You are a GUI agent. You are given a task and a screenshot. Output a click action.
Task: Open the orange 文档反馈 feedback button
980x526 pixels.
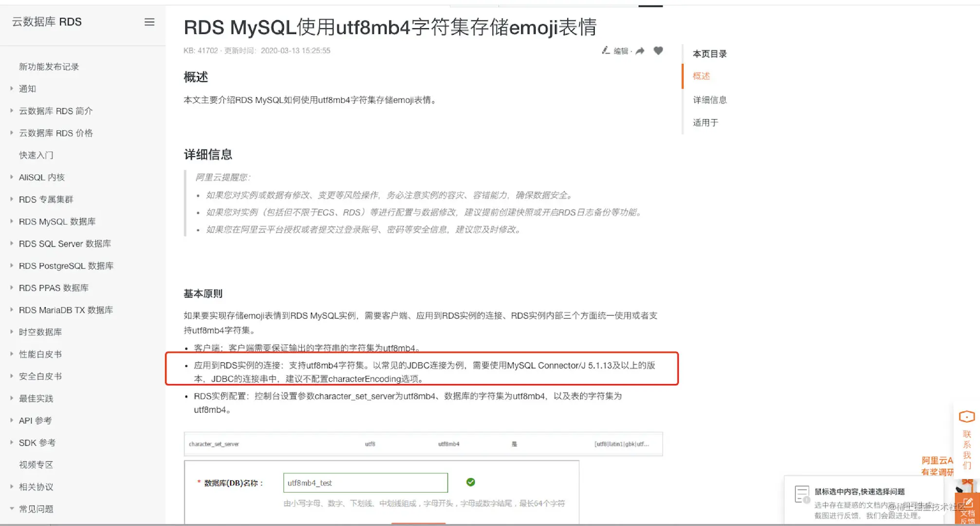[x=967, y=509]
